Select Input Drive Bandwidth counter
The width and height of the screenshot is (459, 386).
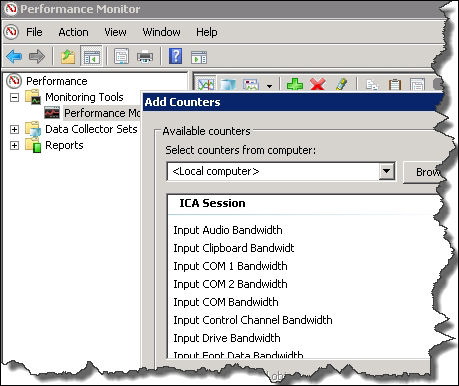tap(227, 338)
